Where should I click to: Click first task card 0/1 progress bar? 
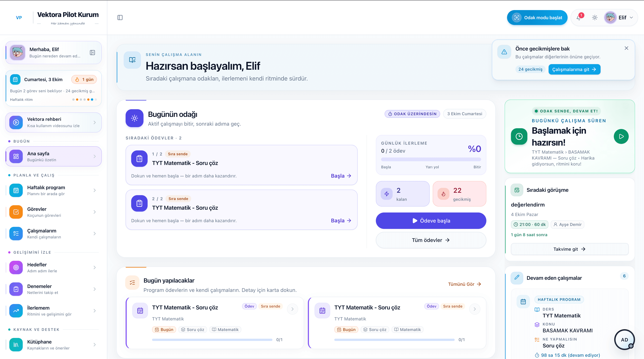coord(212,340)
